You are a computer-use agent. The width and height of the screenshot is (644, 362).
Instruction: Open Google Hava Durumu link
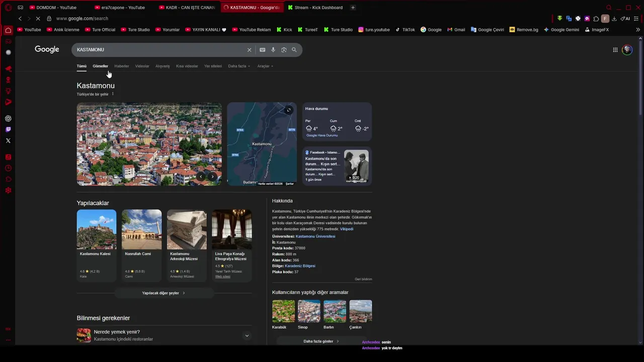322,135
